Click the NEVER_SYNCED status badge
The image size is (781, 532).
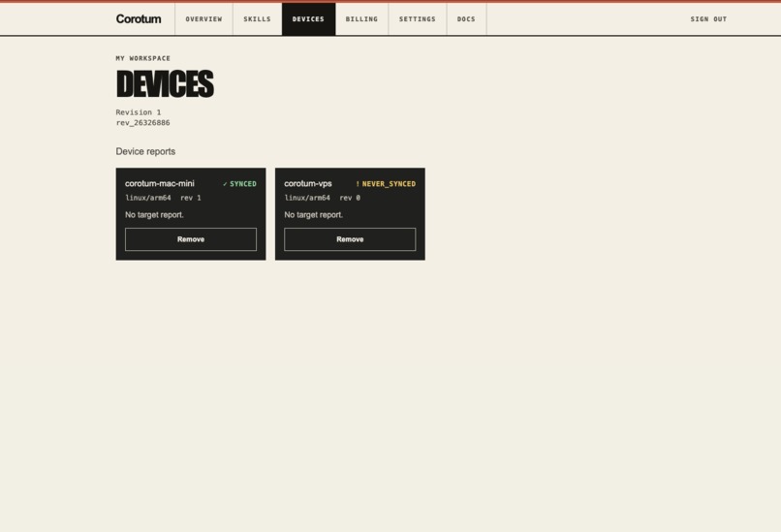tap(386, 184)
